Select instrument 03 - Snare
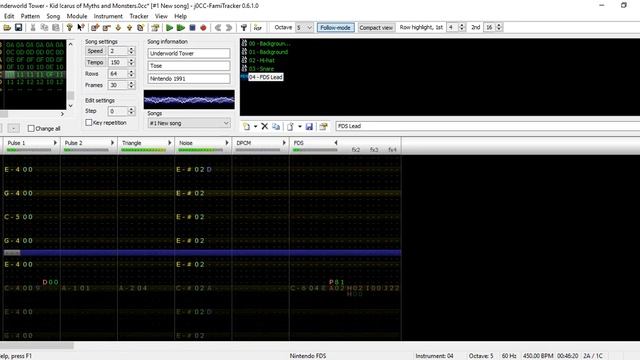 point(261,69)
